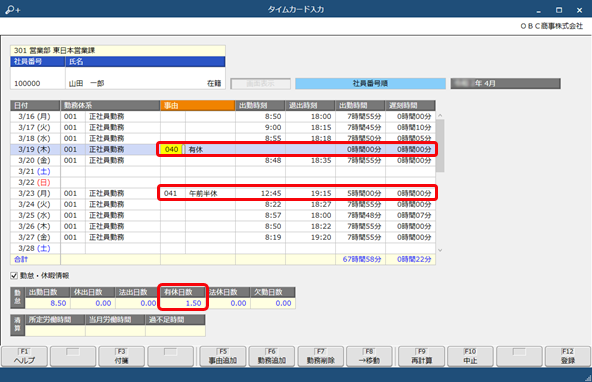Click the 退出時刻 column header
592x382 pixels.
310,106
